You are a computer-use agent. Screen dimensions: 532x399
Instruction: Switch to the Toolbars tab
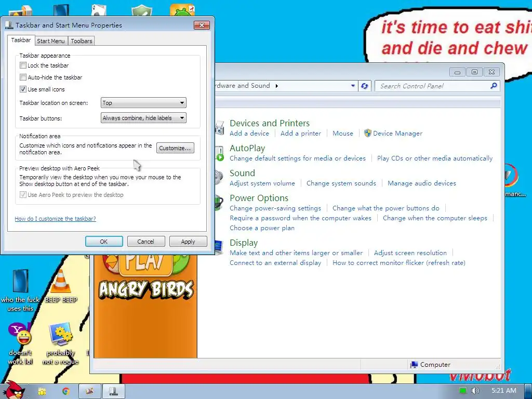(x=82, y=41)
